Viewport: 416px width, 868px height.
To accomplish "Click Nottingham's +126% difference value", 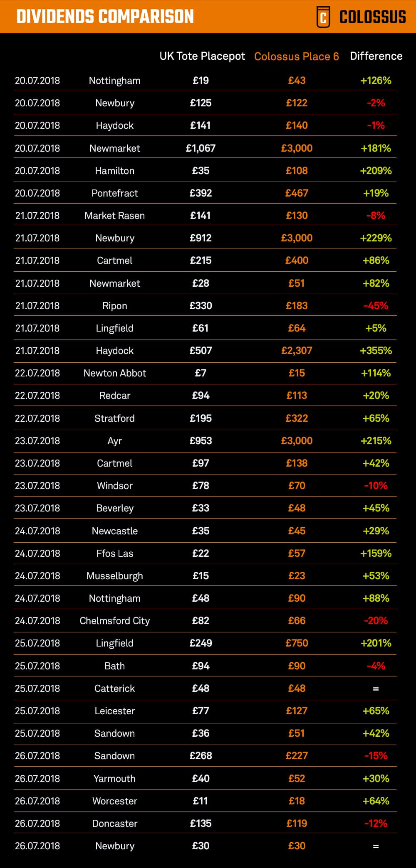I will (x=376, y=81).
